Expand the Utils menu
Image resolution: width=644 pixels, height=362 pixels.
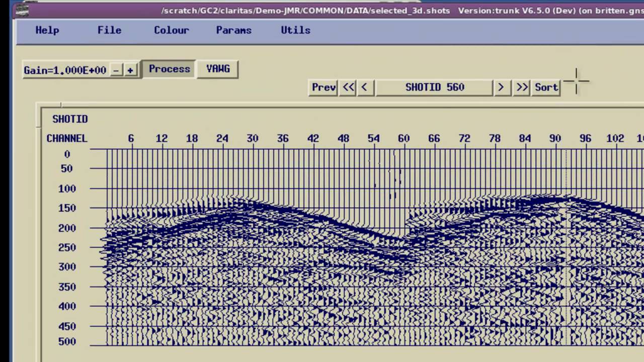coord(295,30)
